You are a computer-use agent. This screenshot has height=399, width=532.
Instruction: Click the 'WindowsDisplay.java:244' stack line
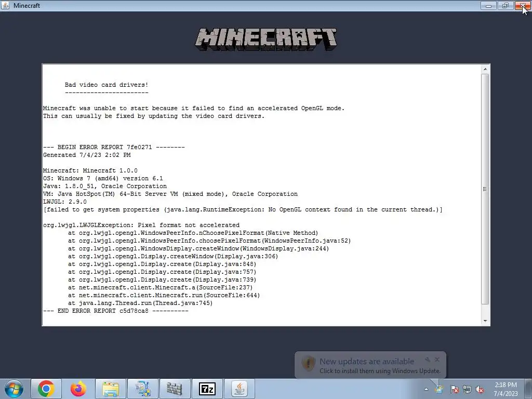click(x=198, y=249)
